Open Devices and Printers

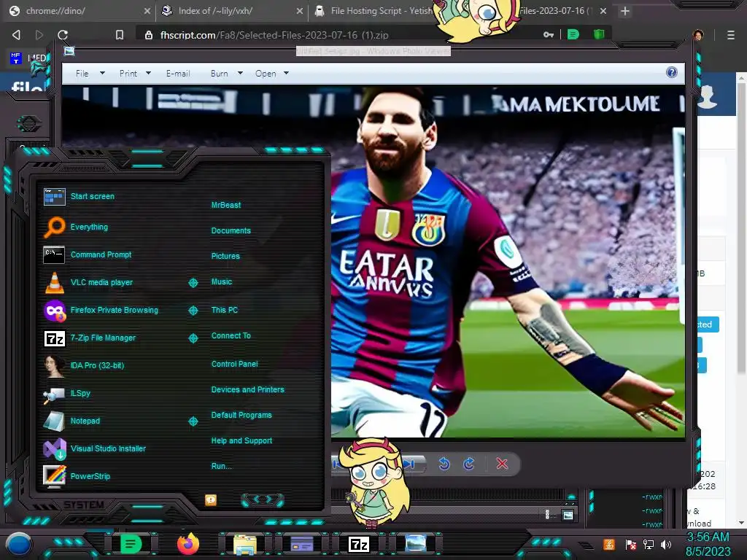coord(248,389)
